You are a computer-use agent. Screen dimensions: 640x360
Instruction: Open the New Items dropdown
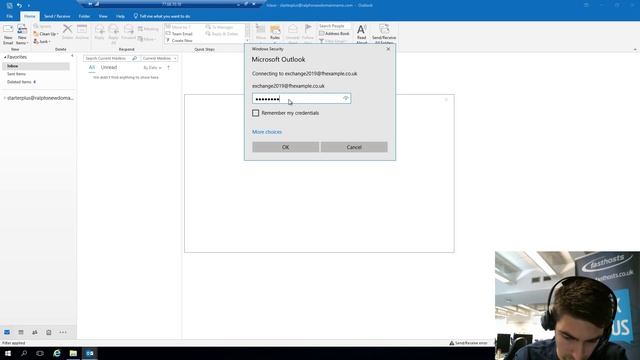(x=22, y=34)
